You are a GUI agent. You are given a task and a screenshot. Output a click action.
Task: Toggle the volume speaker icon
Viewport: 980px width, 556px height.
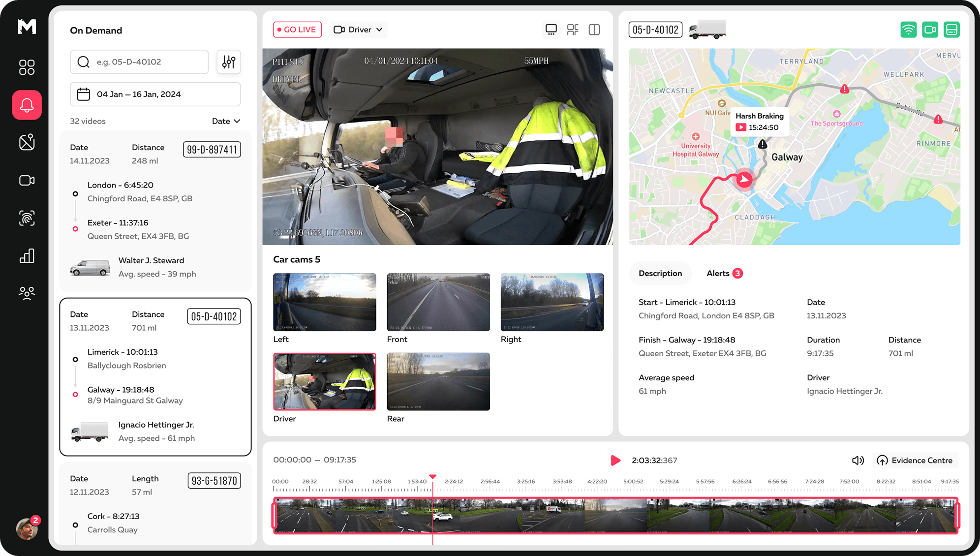tap(857, 460)
